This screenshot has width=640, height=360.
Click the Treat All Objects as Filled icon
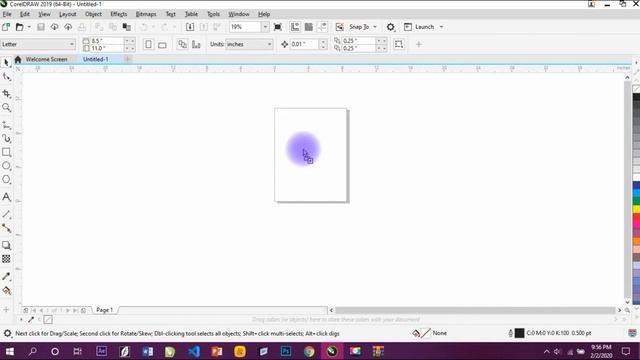coord(399,44)
